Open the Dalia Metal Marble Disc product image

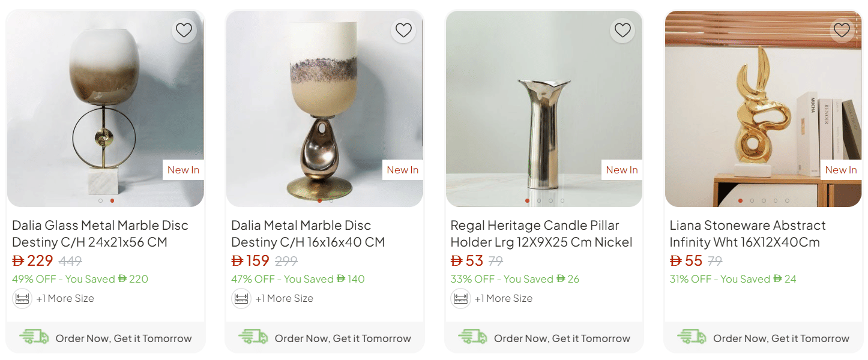coord(324,108)
